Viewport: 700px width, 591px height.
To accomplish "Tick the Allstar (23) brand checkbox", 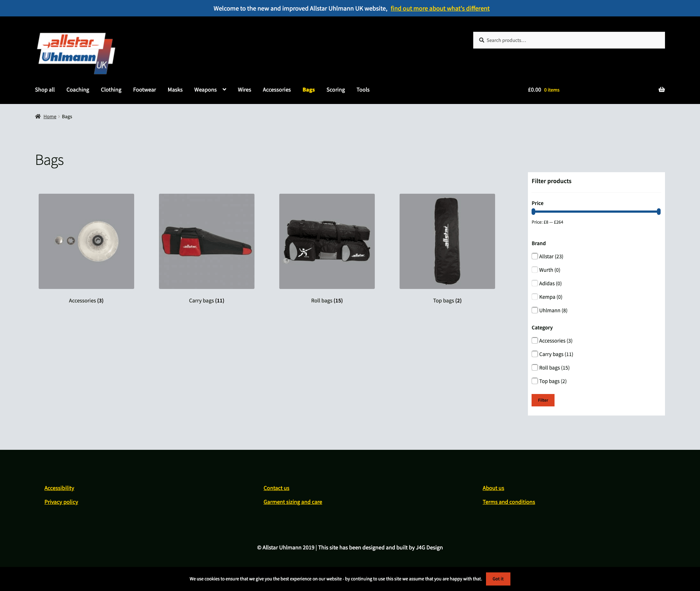I will pos(534,256).
